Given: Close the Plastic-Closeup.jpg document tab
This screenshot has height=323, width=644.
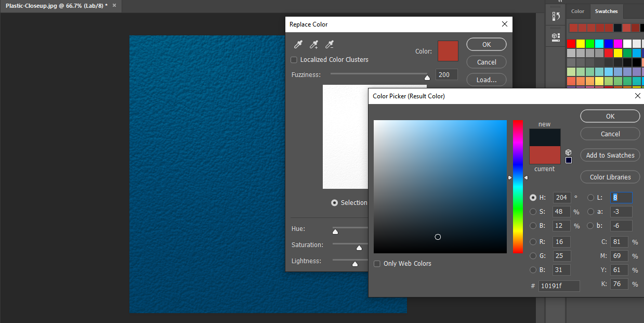Looking at the screenshot, I should [114, 6].
